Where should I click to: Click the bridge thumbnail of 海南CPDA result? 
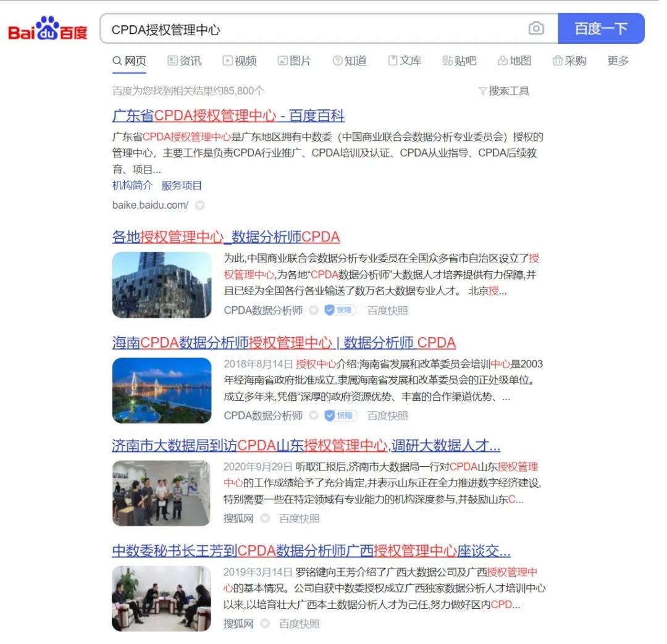click(x=162, y=390)
